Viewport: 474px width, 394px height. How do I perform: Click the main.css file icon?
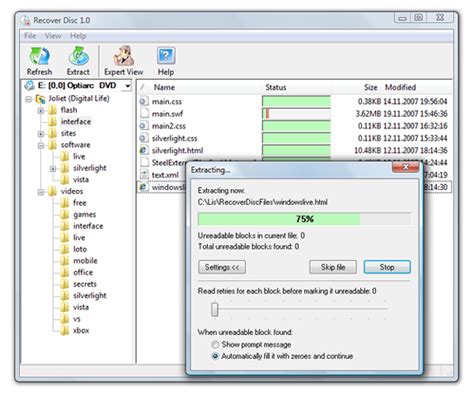pos(144,101)
